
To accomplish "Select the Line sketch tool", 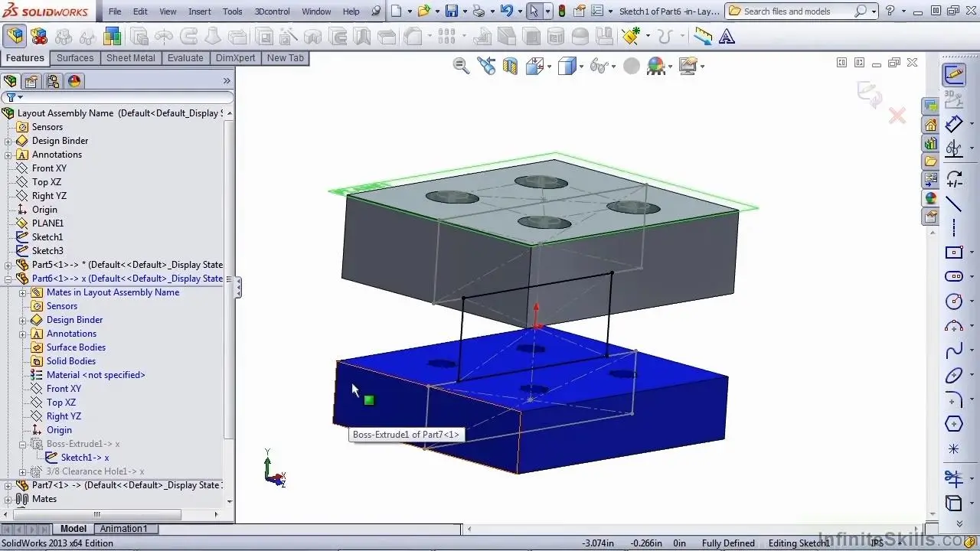I will (953, 204).
